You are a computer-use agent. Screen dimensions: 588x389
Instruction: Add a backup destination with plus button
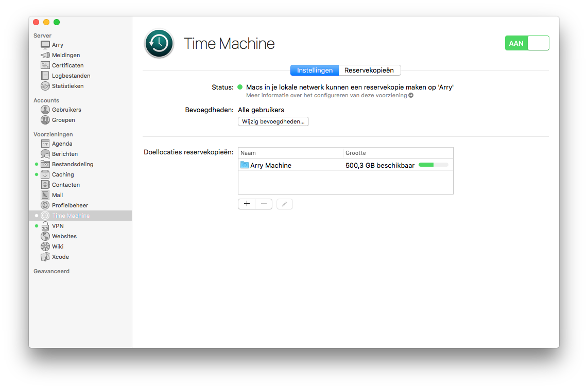tap(247, 204)
